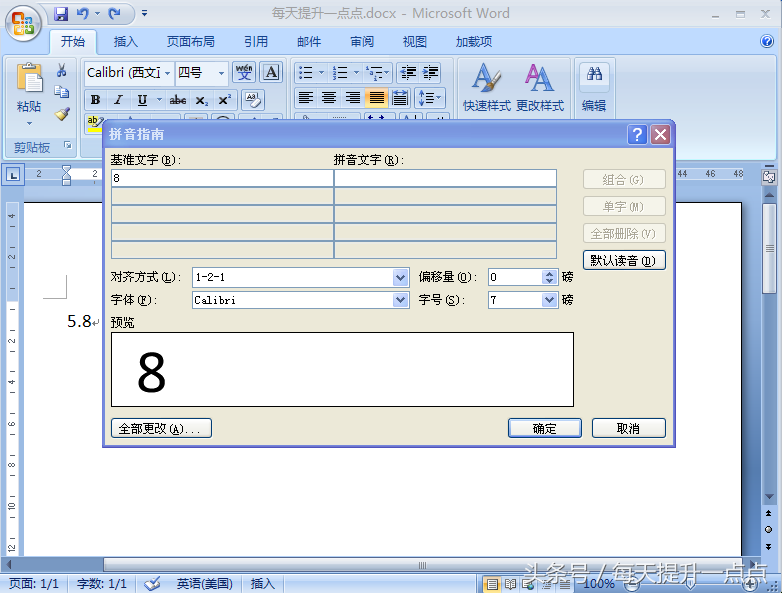
Task: Apply strikethrough with the abc icon
Action: pyautogui.click(x=178, y=100)
